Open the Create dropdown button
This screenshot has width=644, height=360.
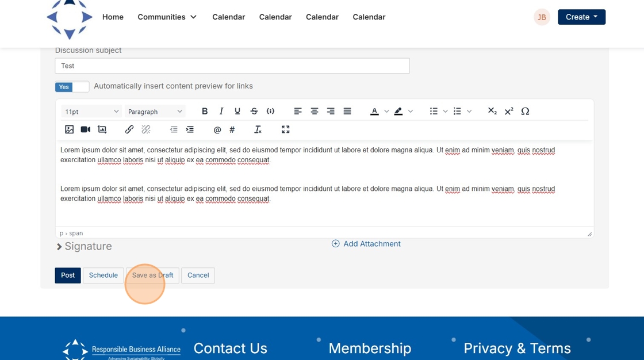click(x=581, y=17)
